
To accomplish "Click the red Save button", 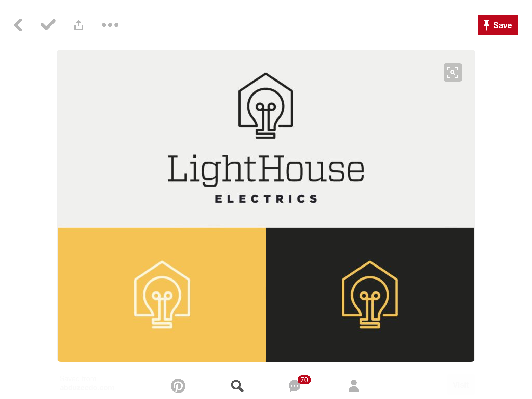I will point(498,25).
